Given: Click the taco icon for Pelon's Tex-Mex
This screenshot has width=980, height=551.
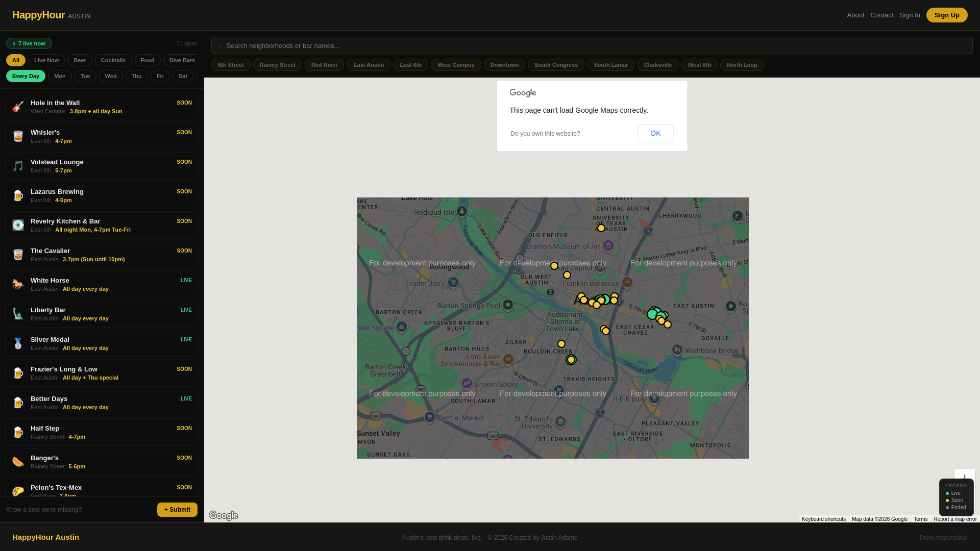Looking at the screenshot, I should [x=18, y=491].
